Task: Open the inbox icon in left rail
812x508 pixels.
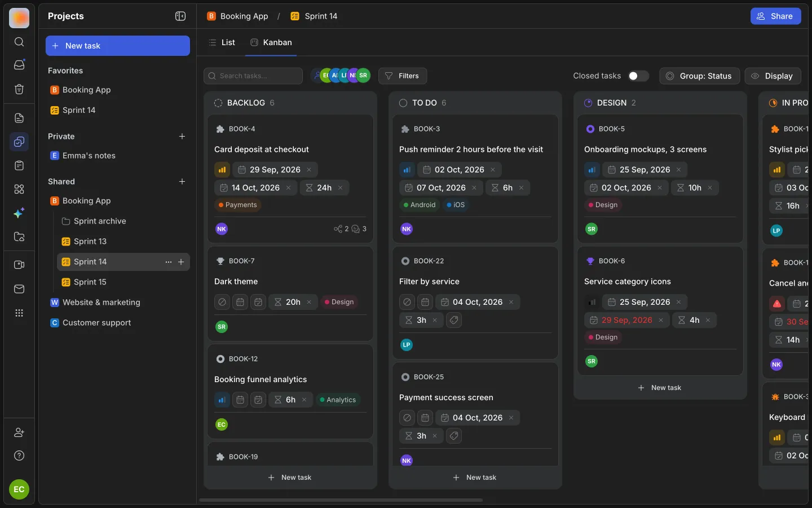Action: tap(19, 65)
